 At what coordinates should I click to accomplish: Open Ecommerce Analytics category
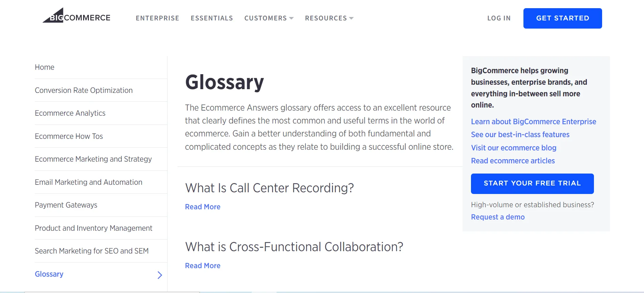pyautogui.click(x=70, y=113)
